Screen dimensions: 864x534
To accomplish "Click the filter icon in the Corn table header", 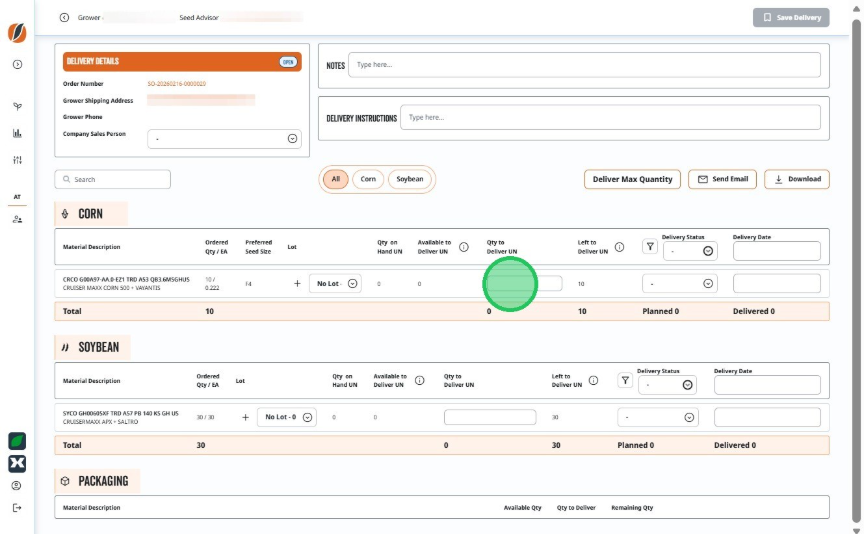I will (650, 247).
